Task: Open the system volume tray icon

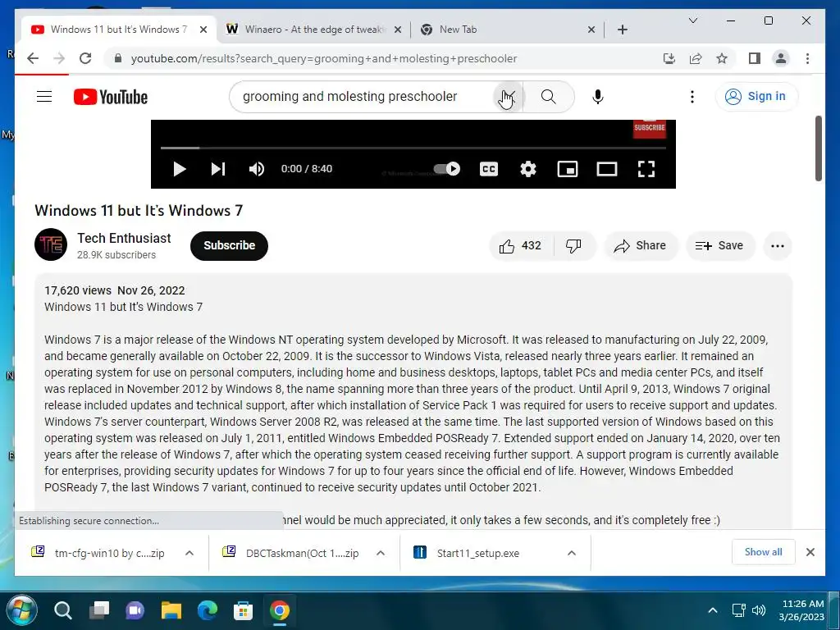Action: [x=758, y=610]
